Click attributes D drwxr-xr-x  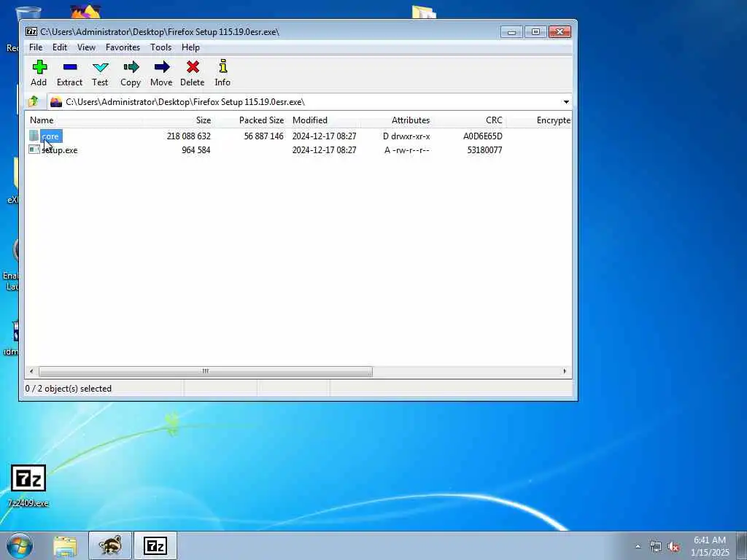406,136
